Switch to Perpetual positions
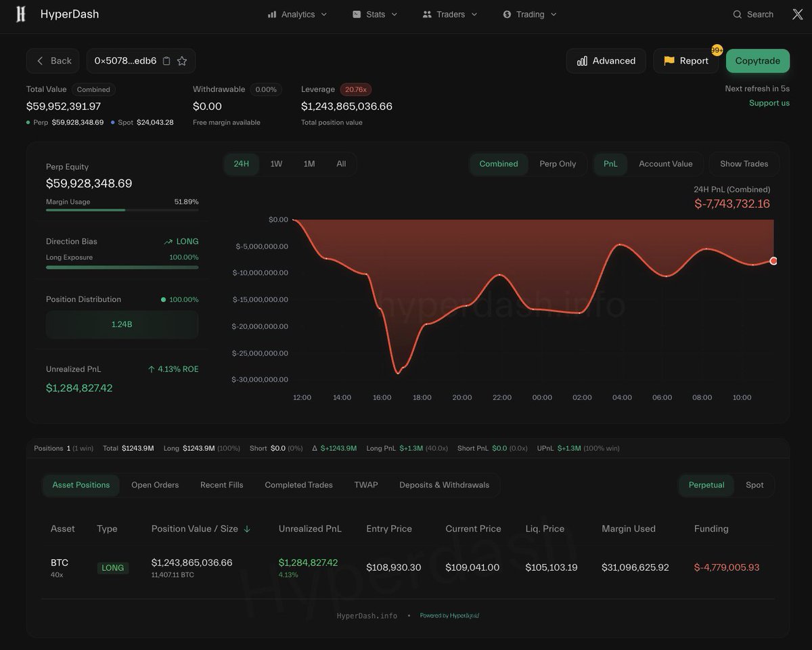The height and width of the screenshot is (650, 812). [706, 485]
